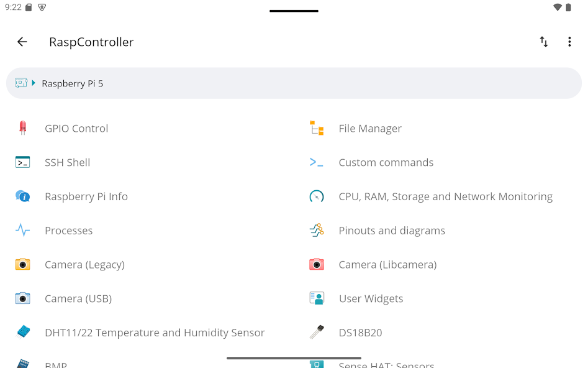Tap the File Manager tree icon

point(317,128)
